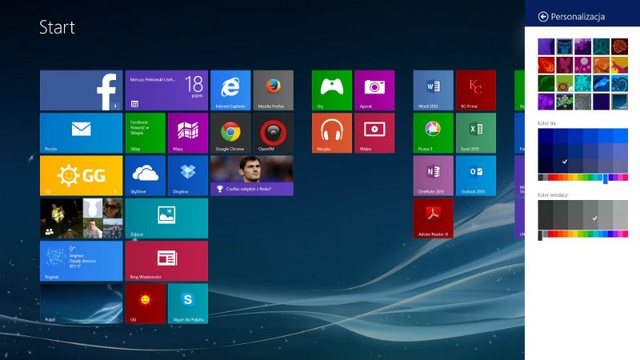Open the Dropbox tile
Screen dimensions: 640x360
pyautogui.click(x=188, y=176)
